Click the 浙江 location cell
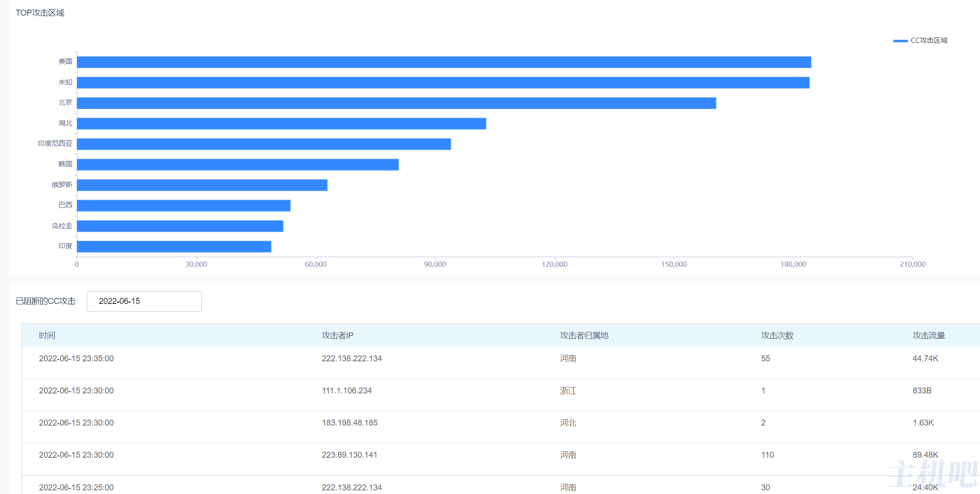Image resolution: width=980 pixels, height=494 pixels. click(x=568, y=391)
